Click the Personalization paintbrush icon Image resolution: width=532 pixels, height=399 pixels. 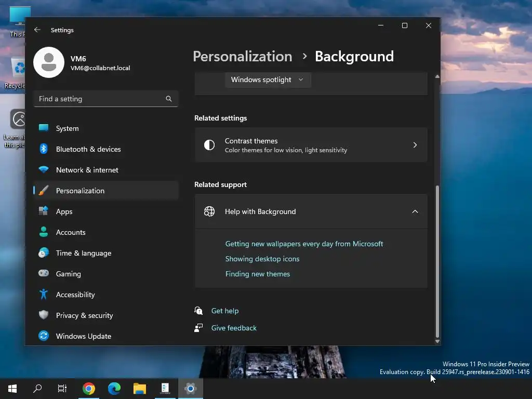(x=44, y=190)
